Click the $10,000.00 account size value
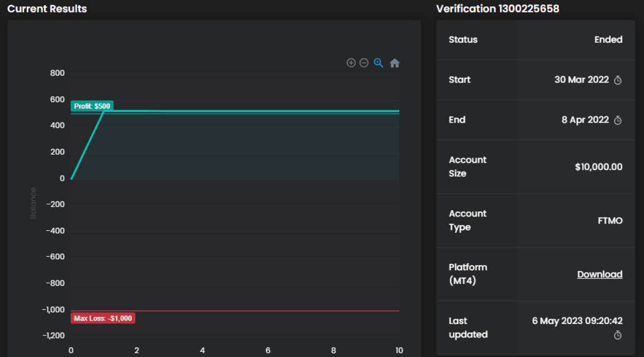This screenshot has width=644, height=357. tap(599, 167)
